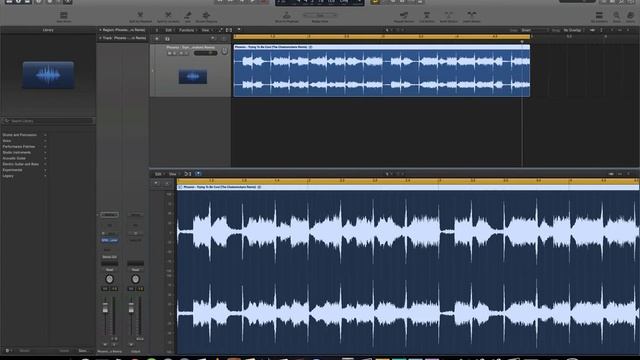
Task: Click the link icon in editor menu bar
Action: [188, 174]
